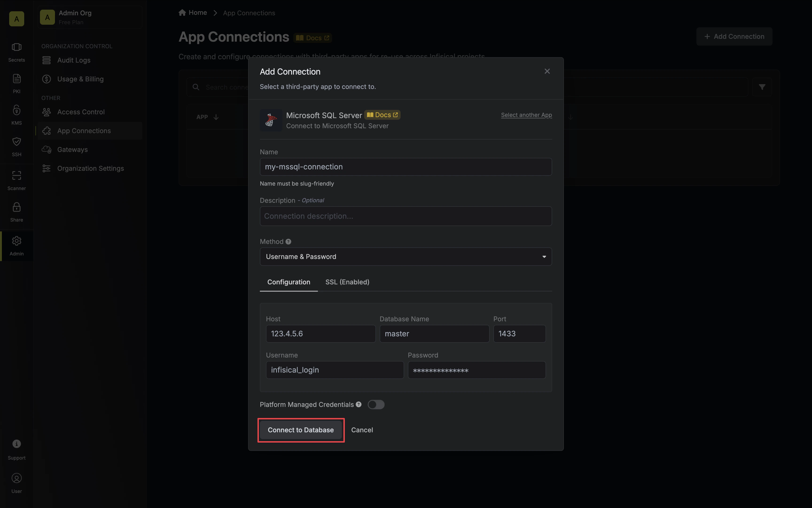This screenshot has height=508, width=812.
Task: Toggle Platform Managed Credentials switch
Action: pyautogui.click(x=376, y=405)
